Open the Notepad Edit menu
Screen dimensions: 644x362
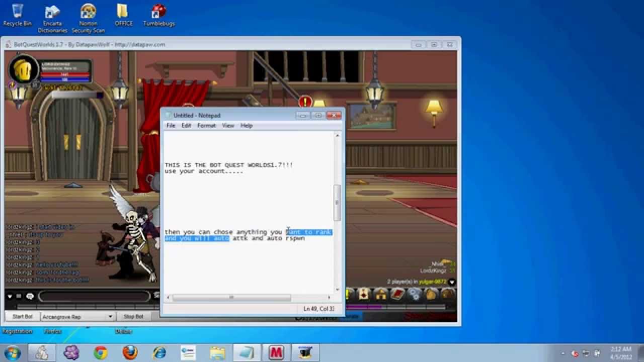187,125
